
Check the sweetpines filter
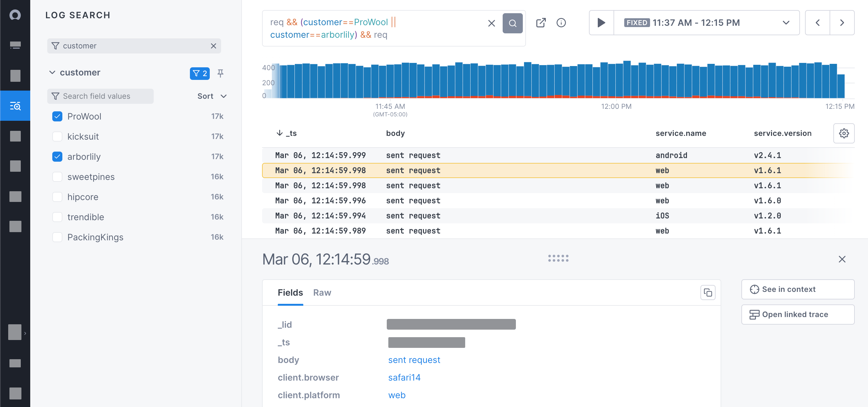tap(57, 176)
